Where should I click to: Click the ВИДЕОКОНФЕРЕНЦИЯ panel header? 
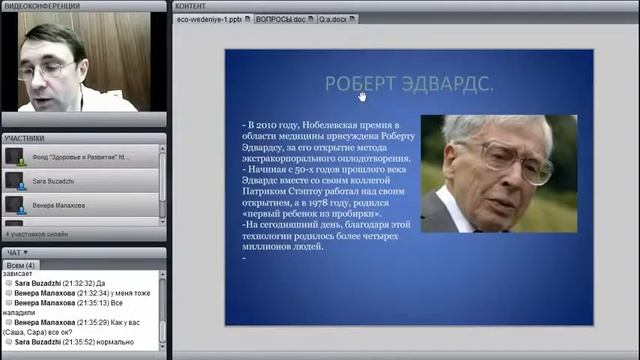click(84, 6)
